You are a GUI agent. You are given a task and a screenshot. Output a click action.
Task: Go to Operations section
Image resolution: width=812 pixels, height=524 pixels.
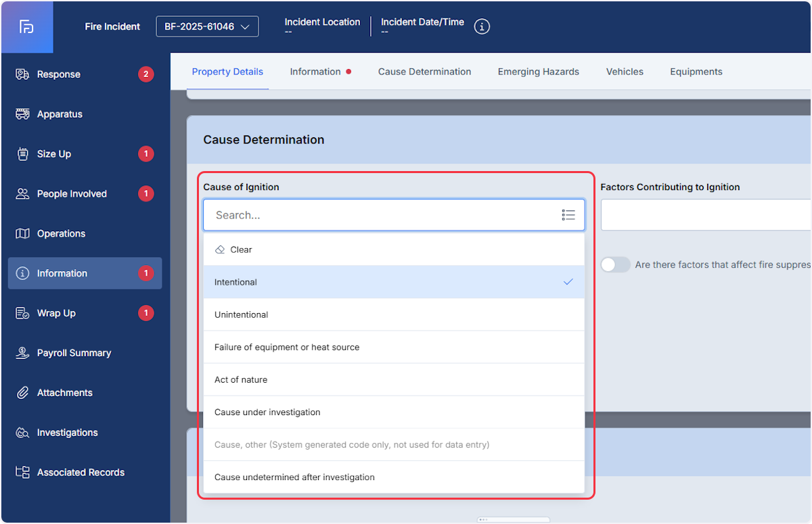tap(85, 234)
